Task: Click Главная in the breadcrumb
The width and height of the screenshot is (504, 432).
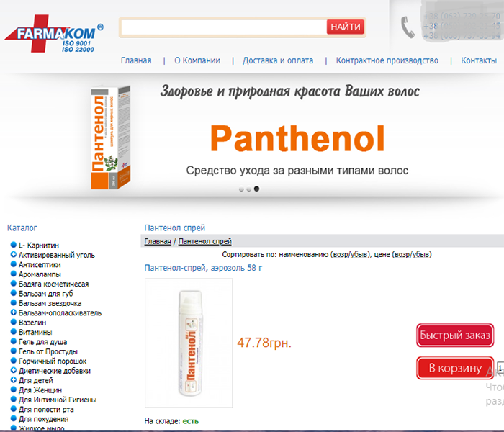Action: click(x=158, y=241)
